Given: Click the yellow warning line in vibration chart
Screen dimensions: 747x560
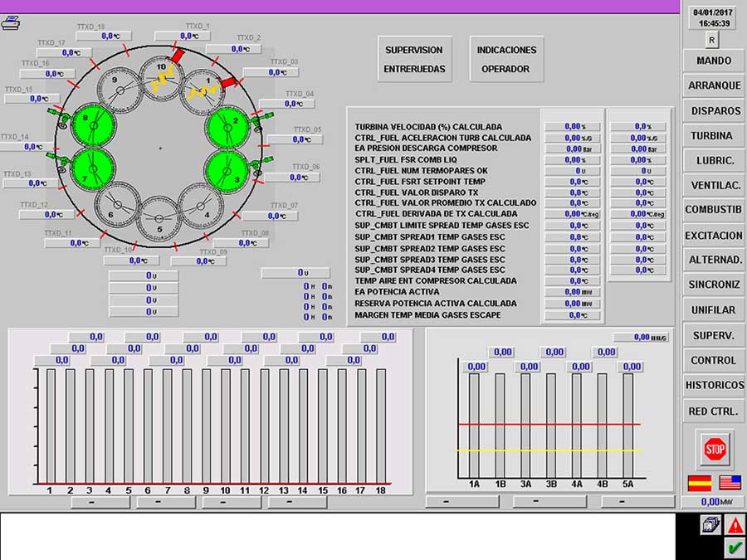Looking at the screenshot, I should pos(549,450).
